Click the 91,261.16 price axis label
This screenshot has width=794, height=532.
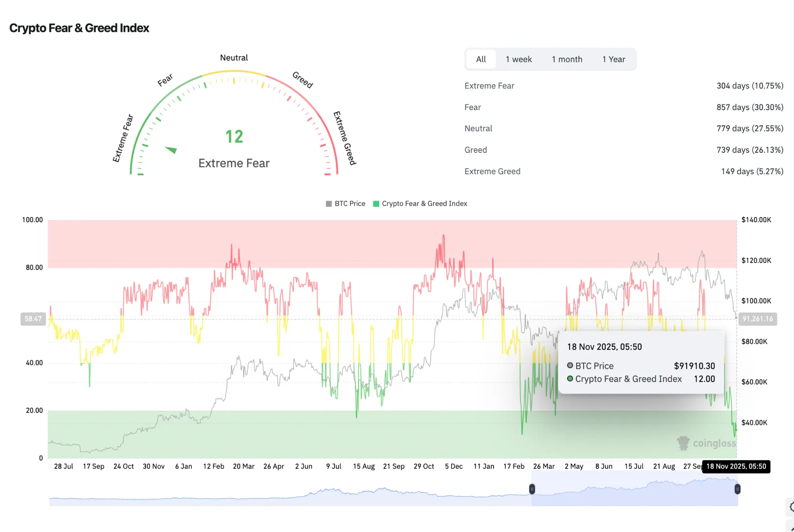(x=757, y=319)
